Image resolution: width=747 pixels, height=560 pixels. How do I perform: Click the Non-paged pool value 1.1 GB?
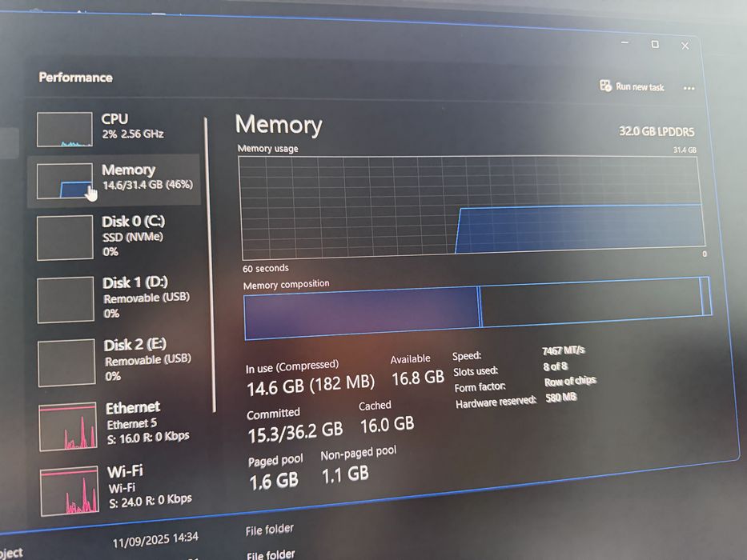[345, 474]
